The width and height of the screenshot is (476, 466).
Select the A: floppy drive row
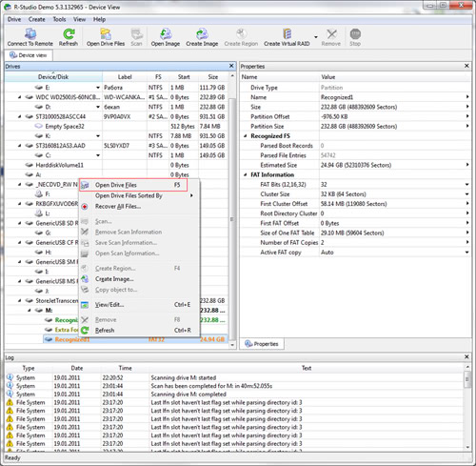pyautogui.click(x=116, y=174)
